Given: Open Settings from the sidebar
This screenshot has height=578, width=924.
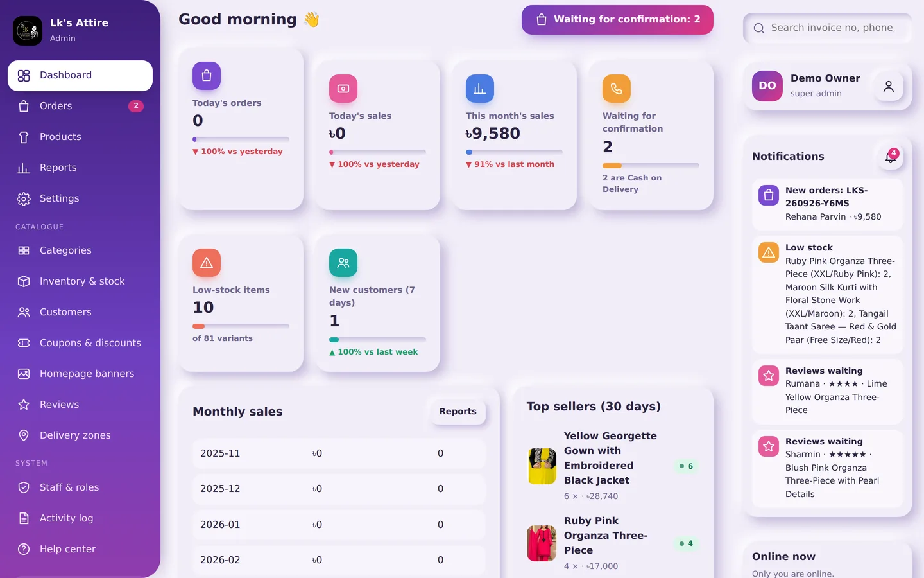Looking at the screenshot, I should (80, 199).
